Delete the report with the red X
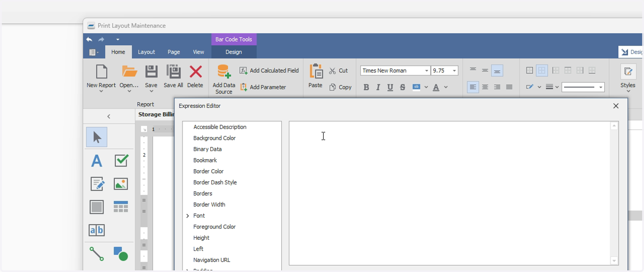Screen dimensions: 644x272 point(195,71)
